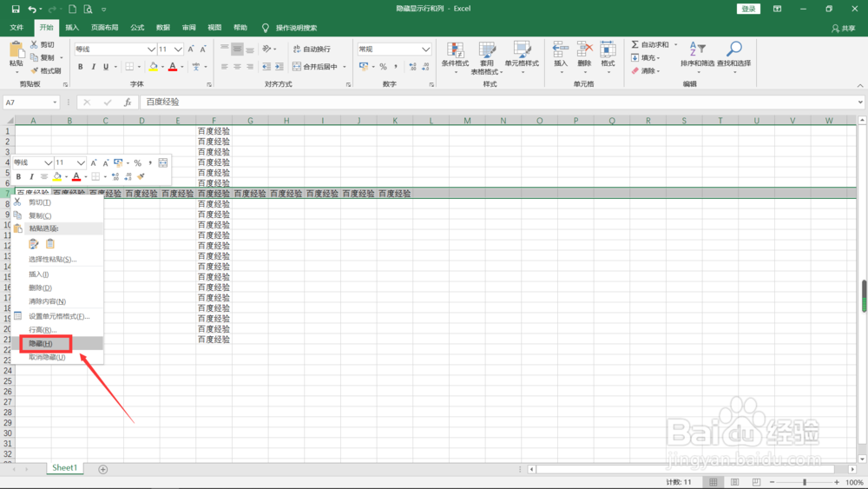The width and height of the screenshot is (868, 489).
Task: Open the number format (常规) dropdown
Action: (425, 50)
